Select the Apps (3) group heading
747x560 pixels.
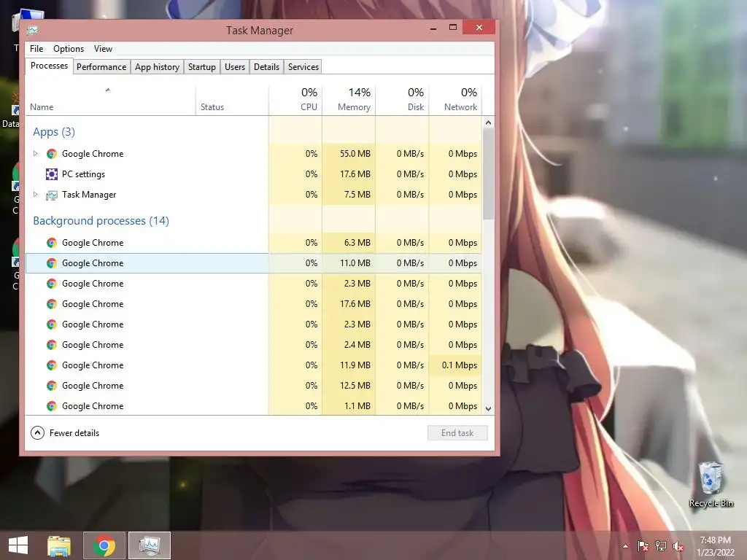click(54, 132)
